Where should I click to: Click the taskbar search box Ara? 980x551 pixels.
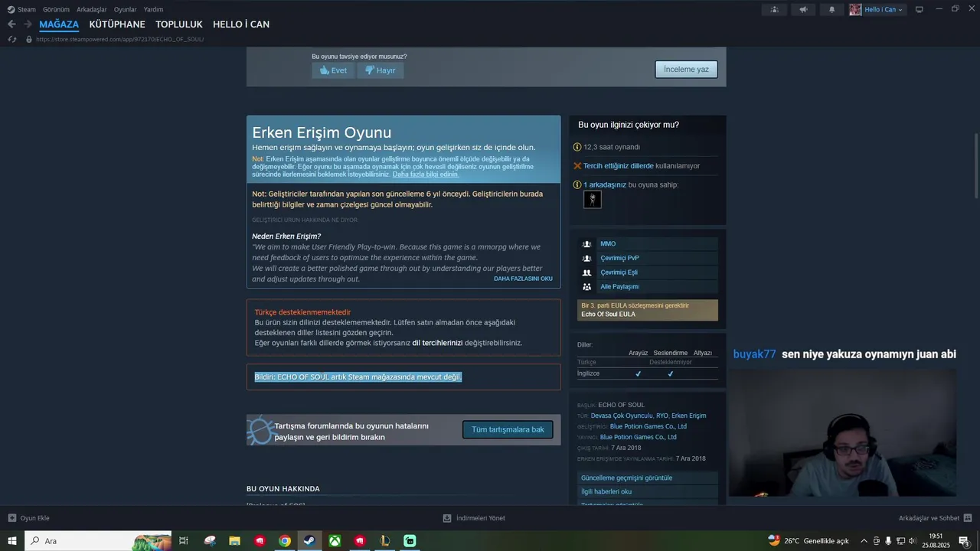click(99, 541)
